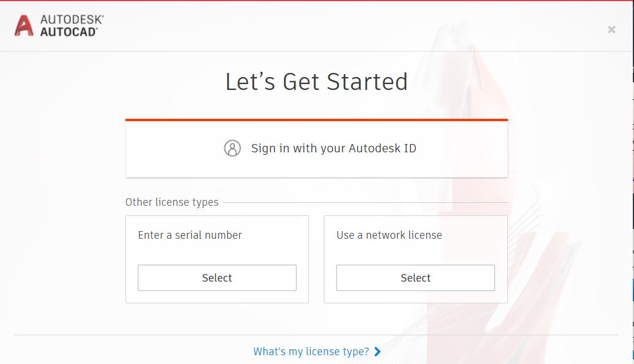
Task: Click the blue chevron after "What's my license type?"
Action: pos(379,352)
